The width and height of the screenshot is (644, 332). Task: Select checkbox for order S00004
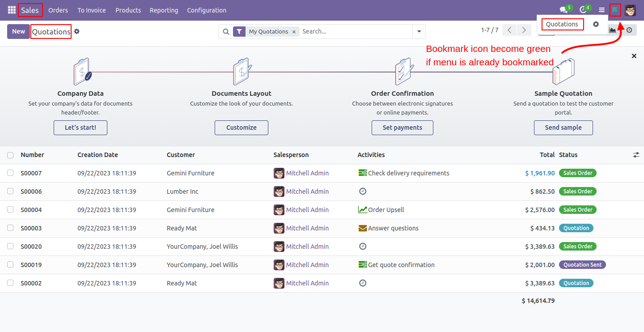tap(10, 209)
